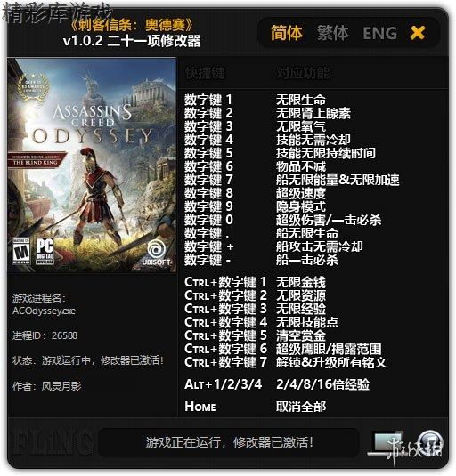The width and height of the screenshot is (456, 476).
Task: Toggle 超级伤害/一击必杀 option
Action: coord(329,220)
